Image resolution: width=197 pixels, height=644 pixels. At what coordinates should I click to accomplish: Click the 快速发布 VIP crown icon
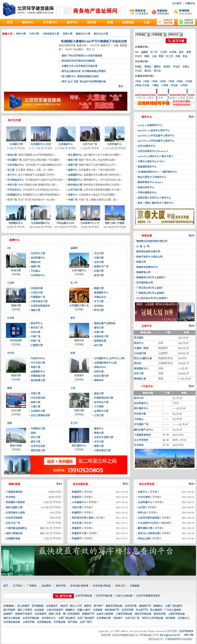(x=132, y=12)
